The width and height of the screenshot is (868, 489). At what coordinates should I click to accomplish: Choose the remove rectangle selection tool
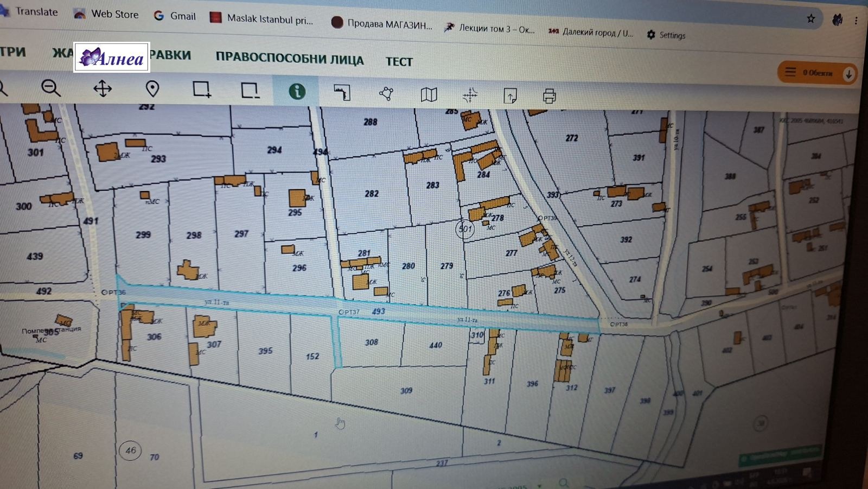tap(250, 91)
